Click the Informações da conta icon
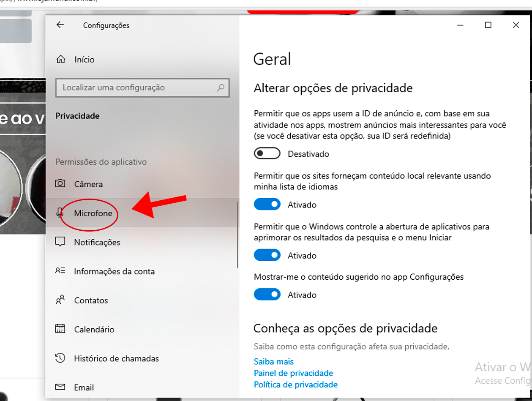The height and width of the screenshot is (401, 532). coord(60,271)
